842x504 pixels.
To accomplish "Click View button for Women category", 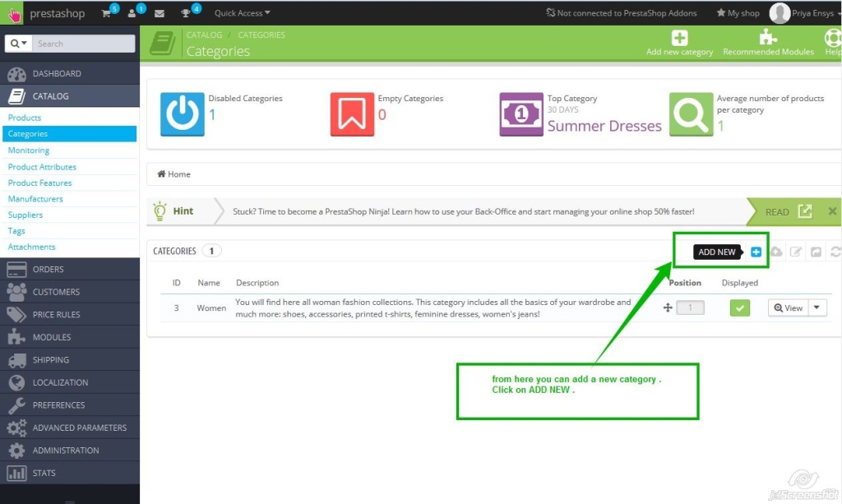I will (788, 307).
